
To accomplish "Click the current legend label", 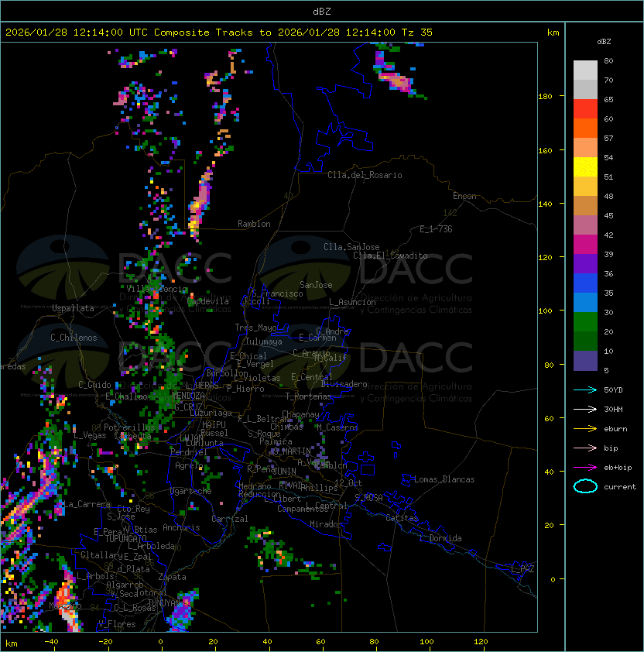I will click(620, 487).
